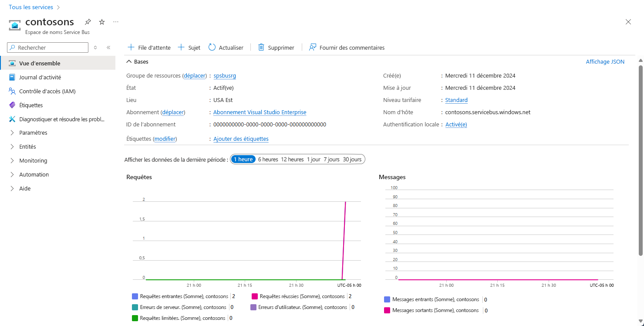Open the spsbusrg resource group link
This screenshot has height=326, width=644.
(225, 76)
